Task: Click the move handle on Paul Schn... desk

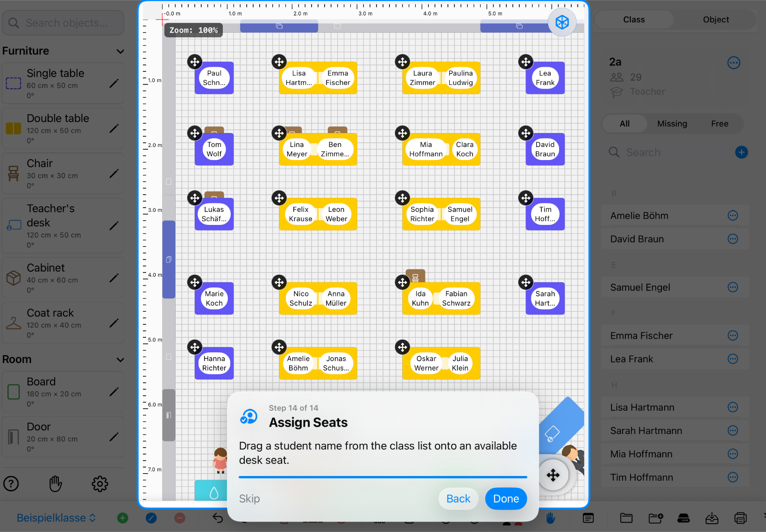Action: point(195,62)
